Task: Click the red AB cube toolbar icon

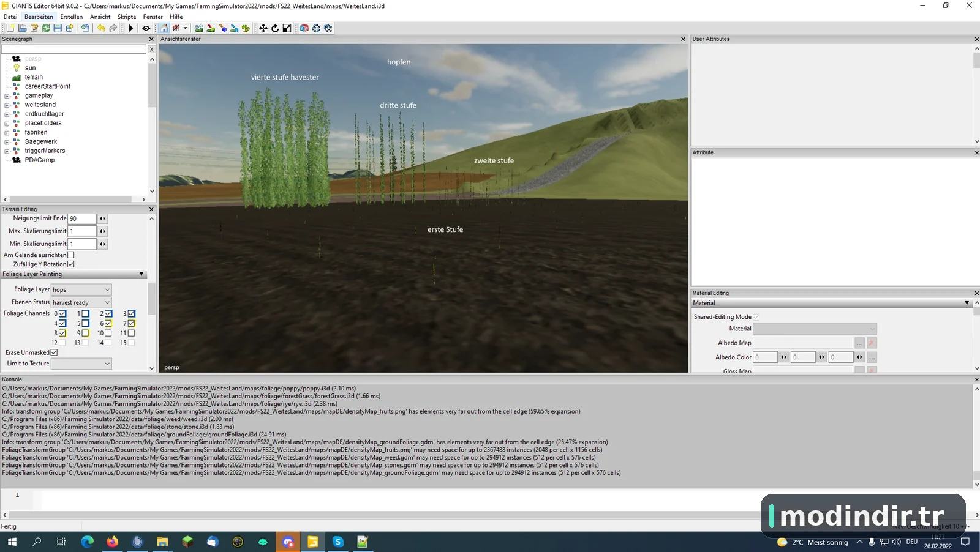Action: 304,28
